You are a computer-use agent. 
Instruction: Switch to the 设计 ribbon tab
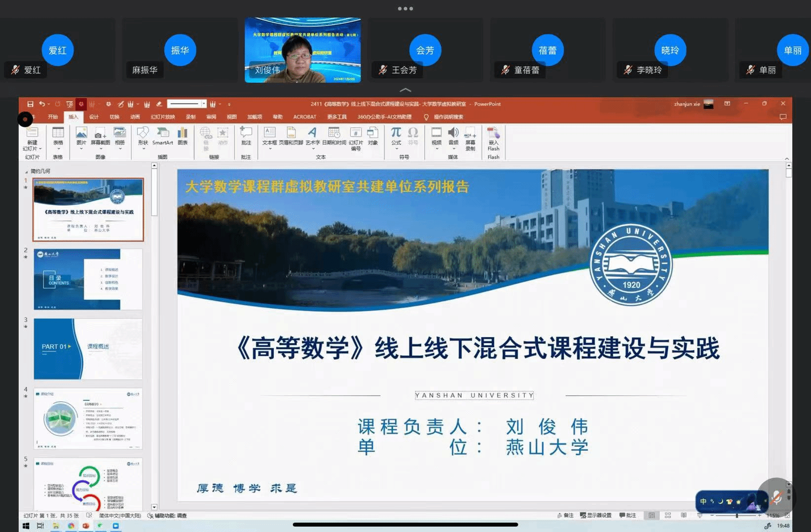pyautogui.click(x=94, y=117)
